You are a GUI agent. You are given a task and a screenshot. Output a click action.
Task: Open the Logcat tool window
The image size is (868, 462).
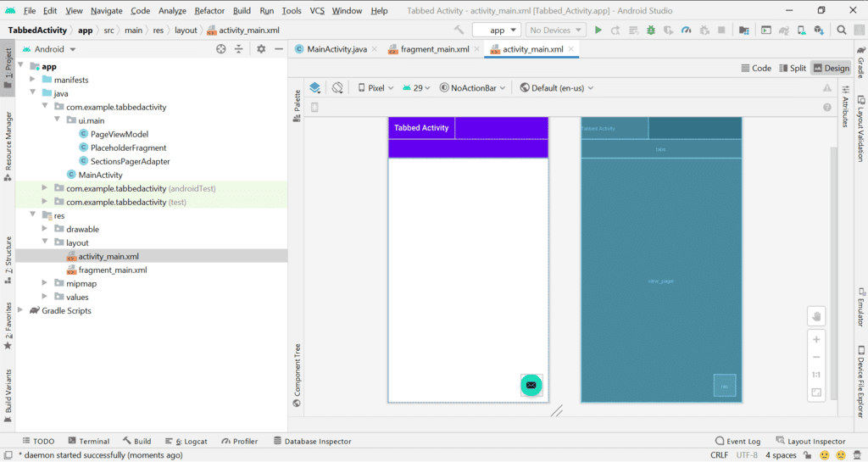186,441
